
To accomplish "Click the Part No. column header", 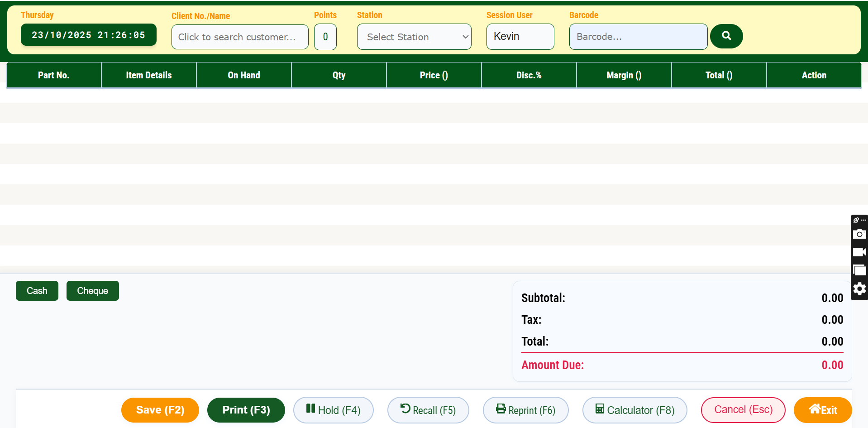I will (x=53, y=75).
